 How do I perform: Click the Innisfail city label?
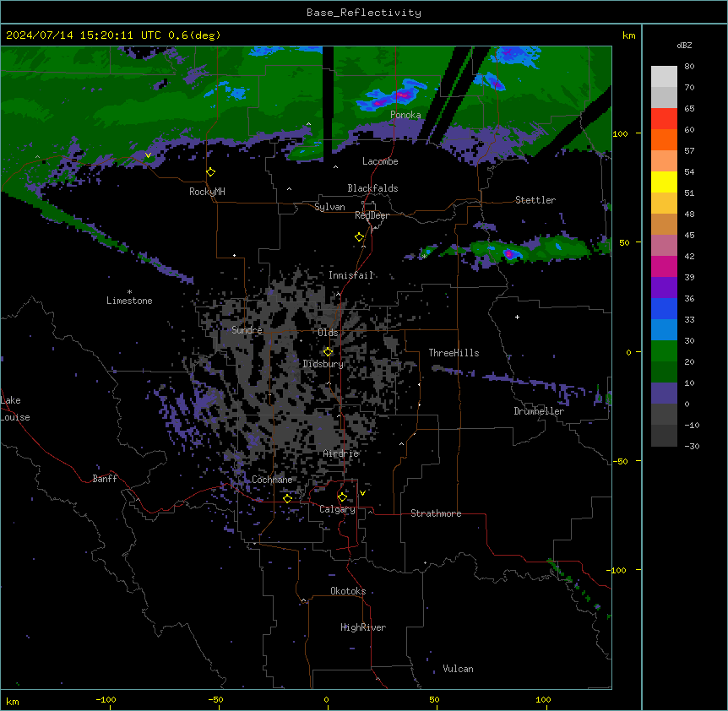click(351, 275)
